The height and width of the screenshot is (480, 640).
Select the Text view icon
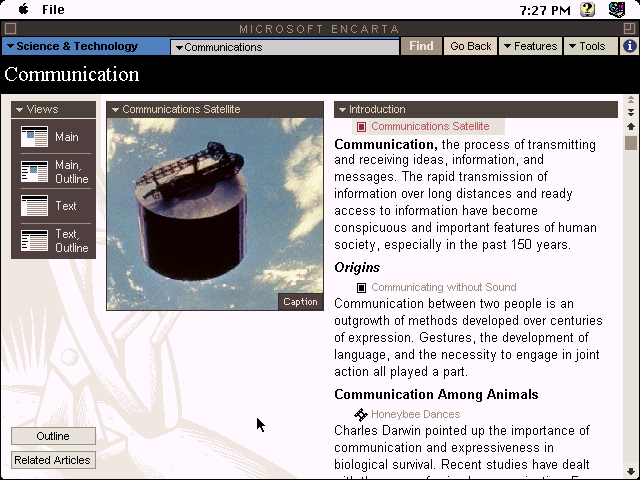click(x=34, y=206)
